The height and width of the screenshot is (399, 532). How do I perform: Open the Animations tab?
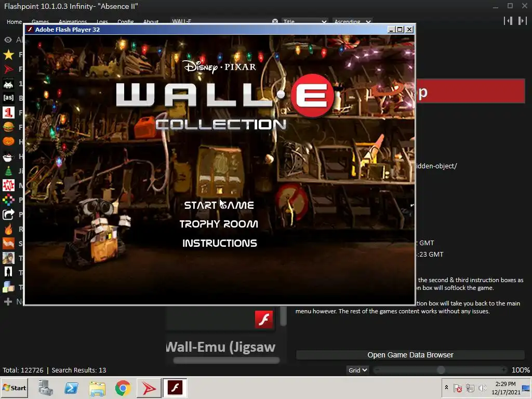coord(73,22)
